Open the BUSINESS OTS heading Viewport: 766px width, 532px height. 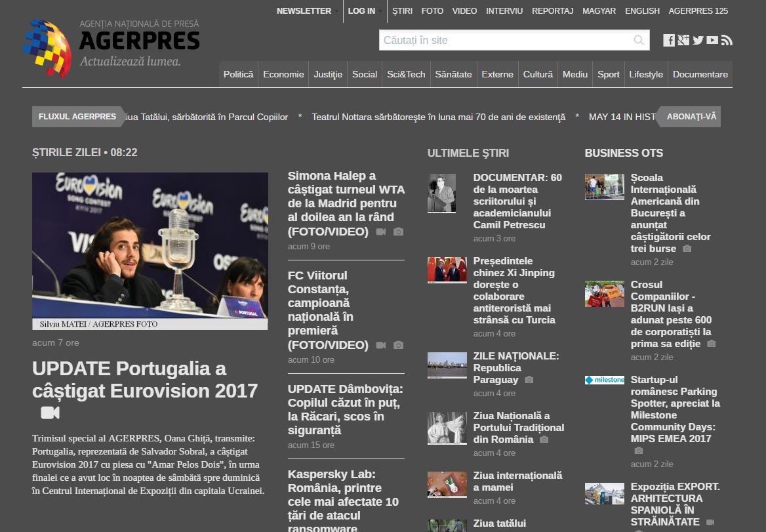[x=624, y=153]
